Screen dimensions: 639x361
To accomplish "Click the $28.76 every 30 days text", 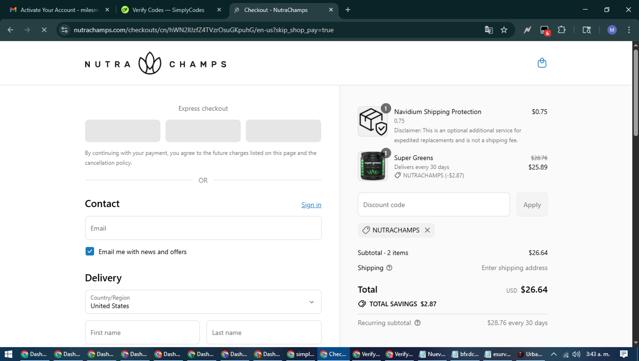I will coord(518,323).
